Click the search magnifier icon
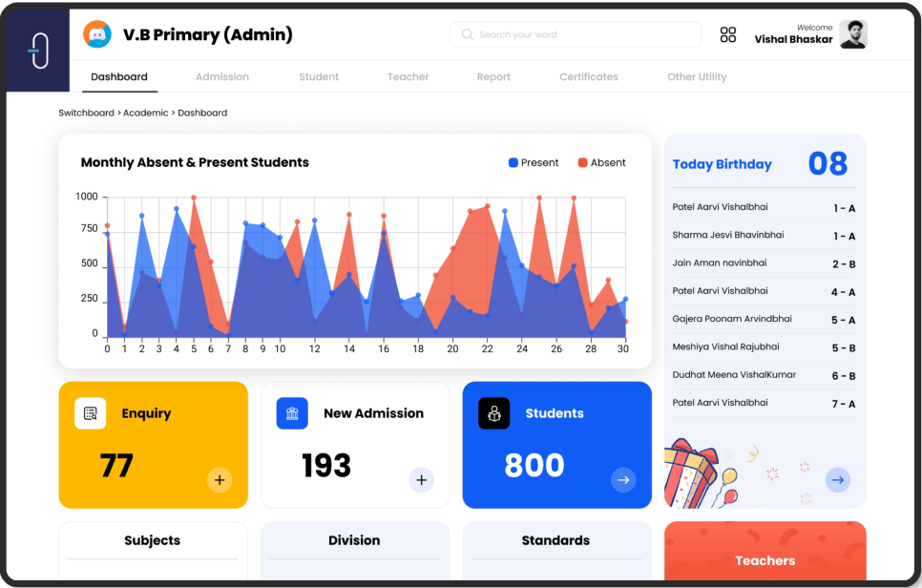 tap(467, 34)
